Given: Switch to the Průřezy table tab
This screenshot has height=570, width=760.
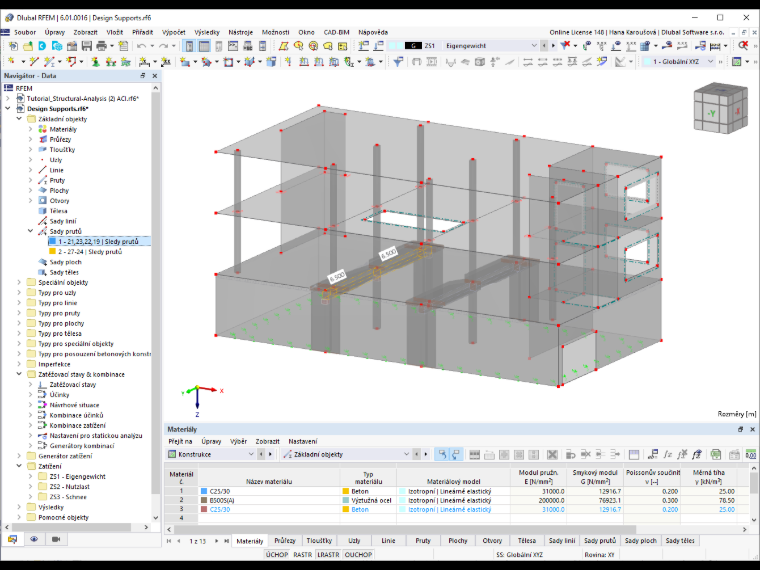Looking at the screenshot, I should [285, 540].
